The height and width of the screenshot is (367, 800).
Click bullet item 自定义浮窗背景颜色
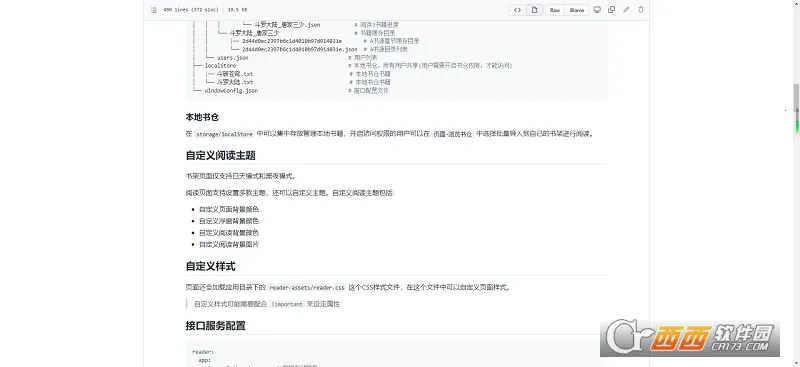coord(229,221)
